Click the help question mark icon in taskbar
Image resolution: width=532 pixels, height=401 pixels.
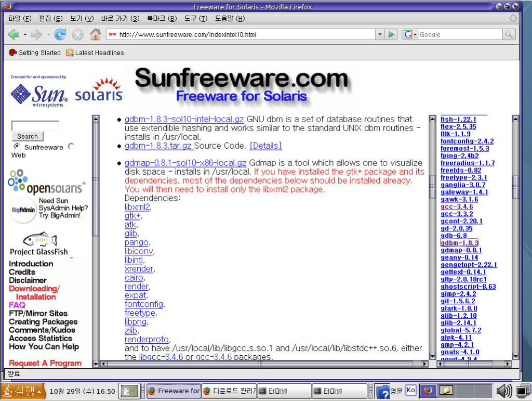point(383,392)
